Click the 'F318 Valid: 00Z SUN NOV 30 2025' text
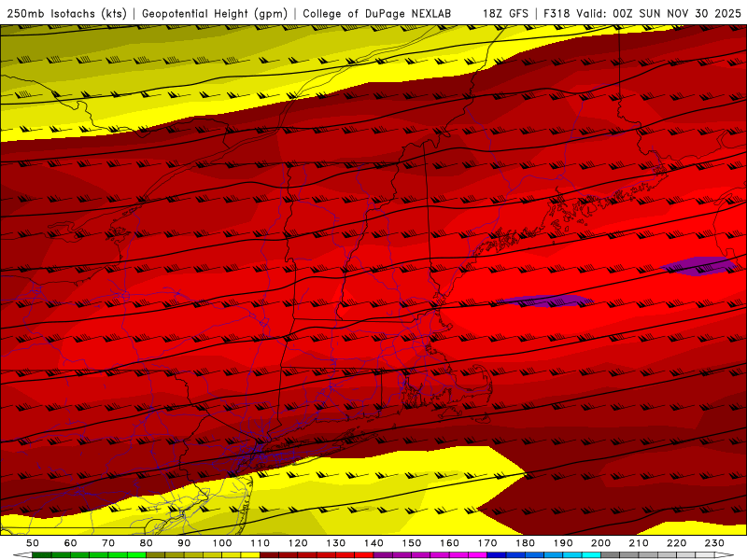 [x=642, y=14]
